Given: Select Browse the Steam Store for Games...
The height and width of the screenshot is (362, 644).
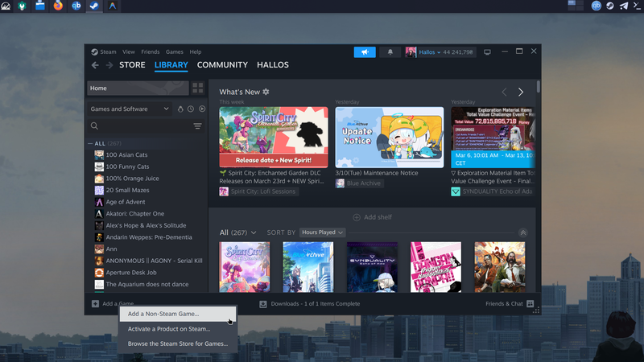Looking at the screenshot, I should pyautogui.click(x=178, y=343).
